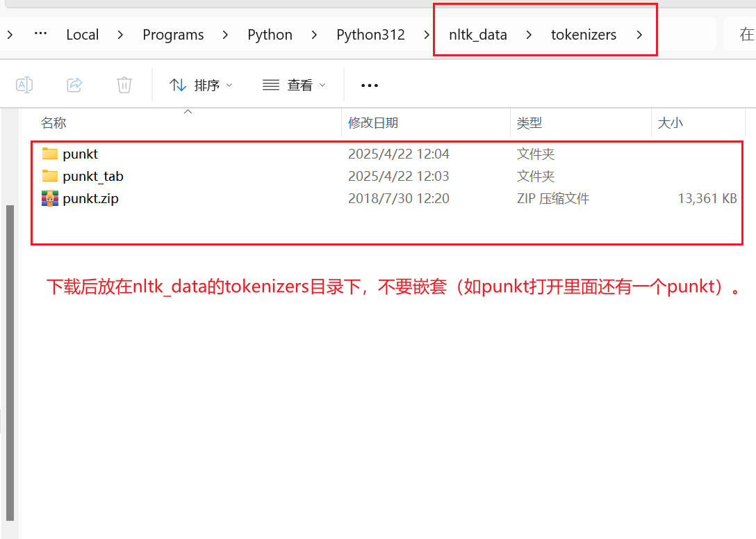Navigate to nltk_data via the breadcrumb

[x=477, y=34]
